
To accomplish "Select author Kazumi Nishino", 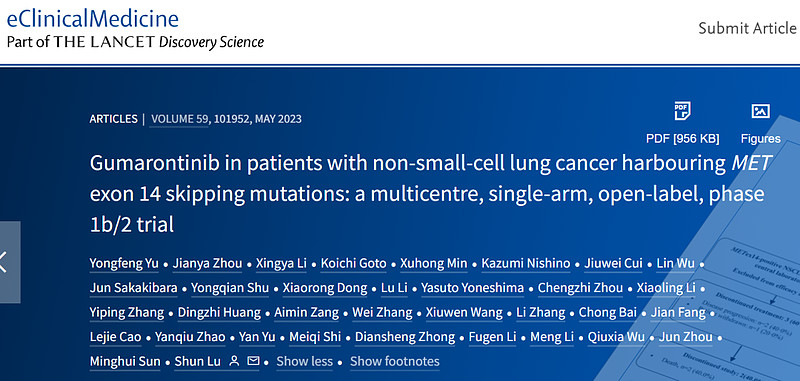I will click(x=526, y=264).
